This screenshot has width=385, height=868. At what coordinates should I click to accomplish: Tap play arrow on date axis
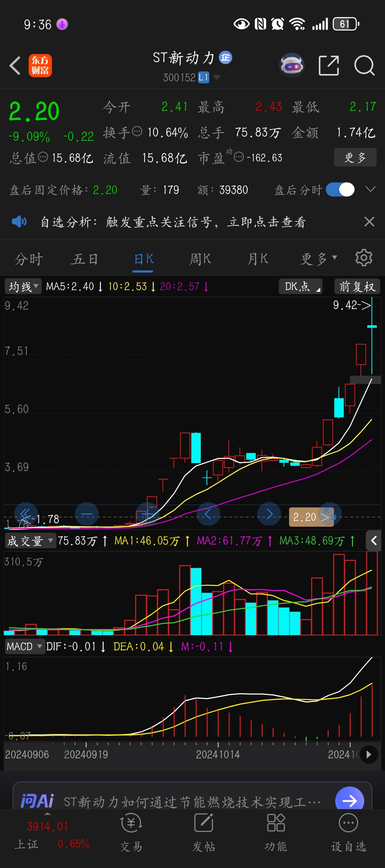(369, 754)
